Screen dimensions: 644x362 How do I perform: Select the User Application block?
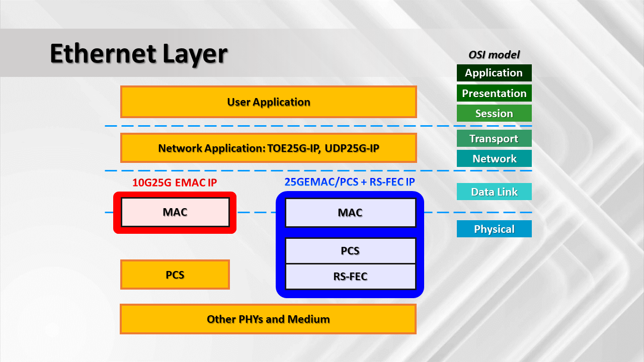(269, 102)
